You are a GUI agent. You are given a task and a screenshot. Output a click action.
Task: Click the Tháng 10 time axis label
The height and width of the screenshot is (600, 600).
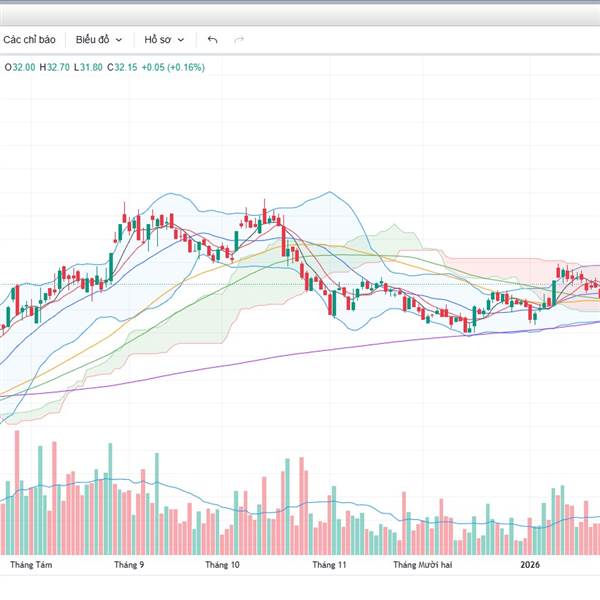click(x=222, y=565)
